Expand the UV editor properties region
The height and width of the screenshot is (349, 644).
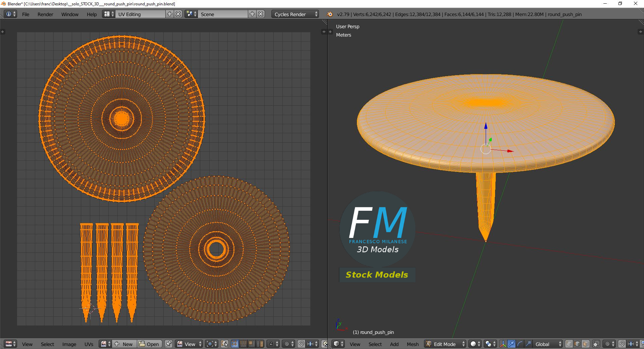[x=323, y=32]
